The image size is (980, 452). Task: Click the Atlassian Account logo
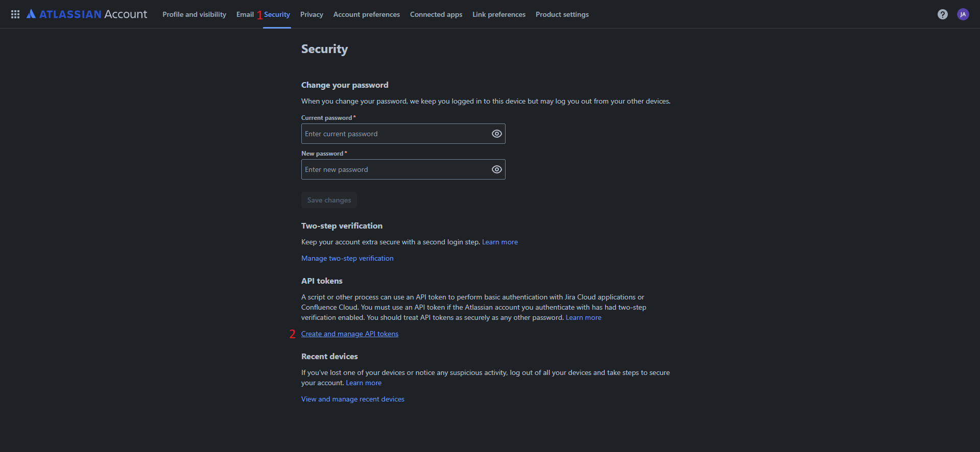tap(87, 14)
